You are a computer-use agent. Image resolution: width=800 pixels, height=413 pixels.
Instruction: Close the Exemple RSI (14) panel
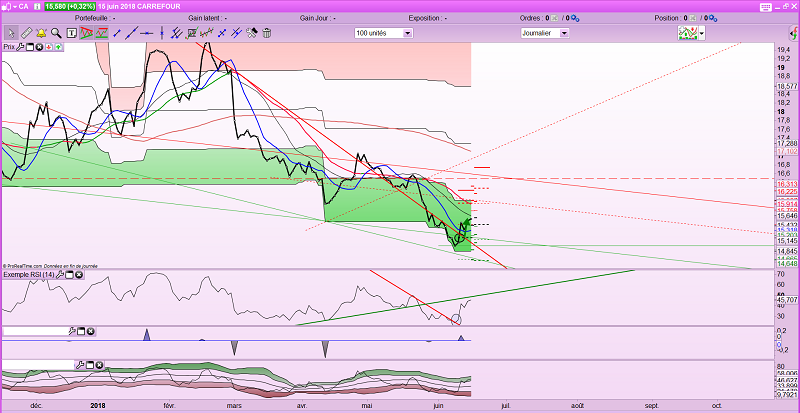pos(80,275)
